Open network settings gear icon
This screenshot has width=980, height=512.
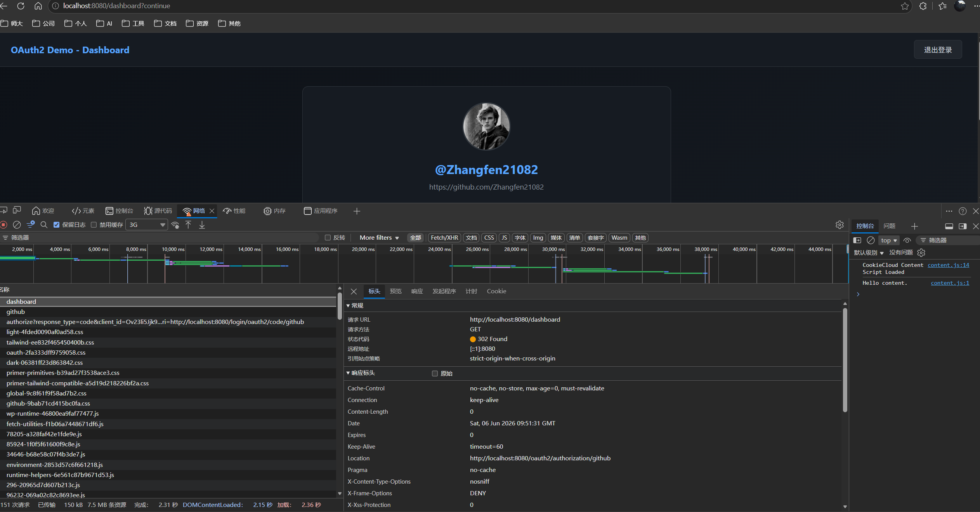coord(840,225)
